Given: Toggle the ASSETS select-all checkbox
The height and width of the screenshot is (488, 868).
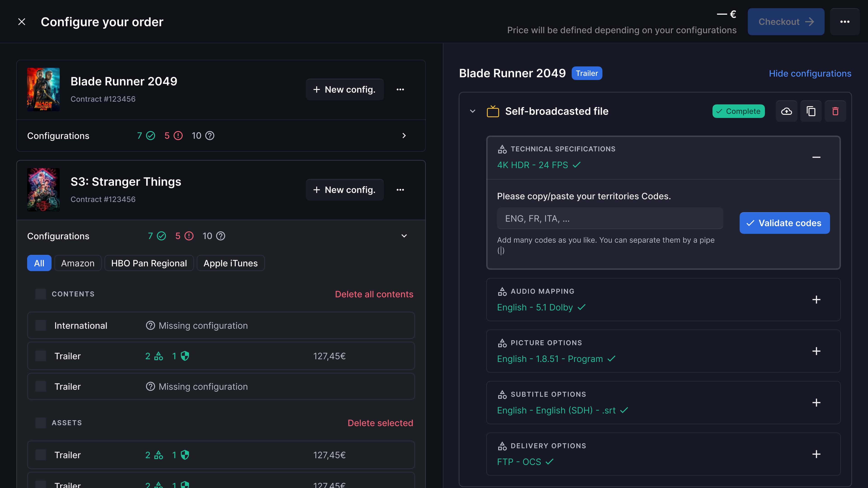Looking at the screenshot, I should pyautogui.click(x=40, y=423).
